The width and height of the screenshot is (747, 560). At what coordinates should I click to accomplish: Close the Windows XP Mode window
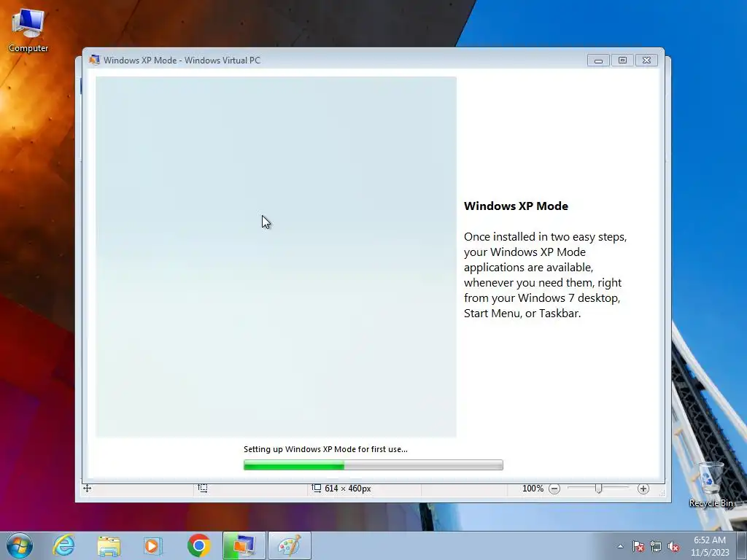[646, 60]
